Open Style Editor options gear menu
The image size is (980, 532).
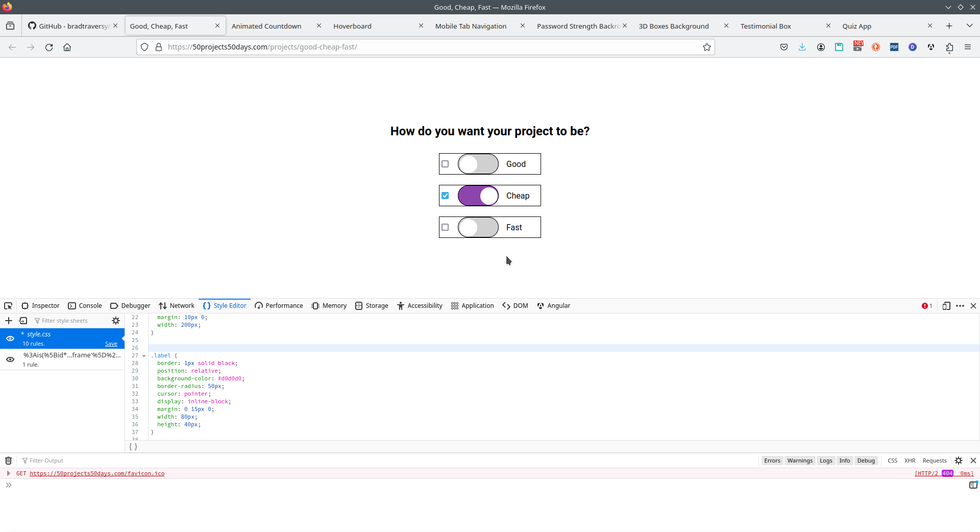click(x=116, y=321)
